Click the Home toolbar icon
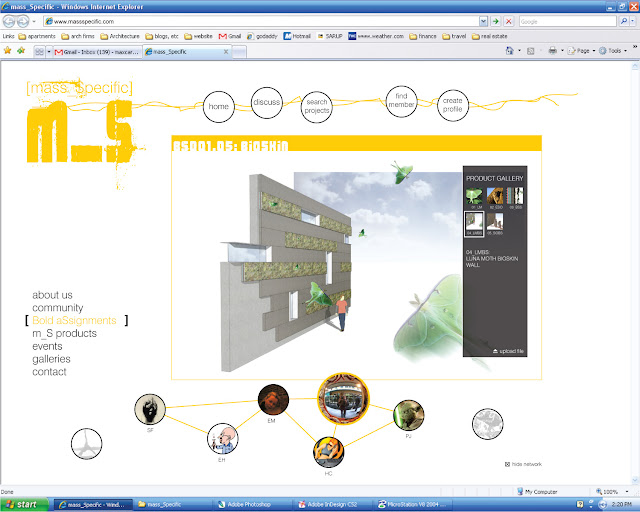The image size is (640, 512). point(509,51)
